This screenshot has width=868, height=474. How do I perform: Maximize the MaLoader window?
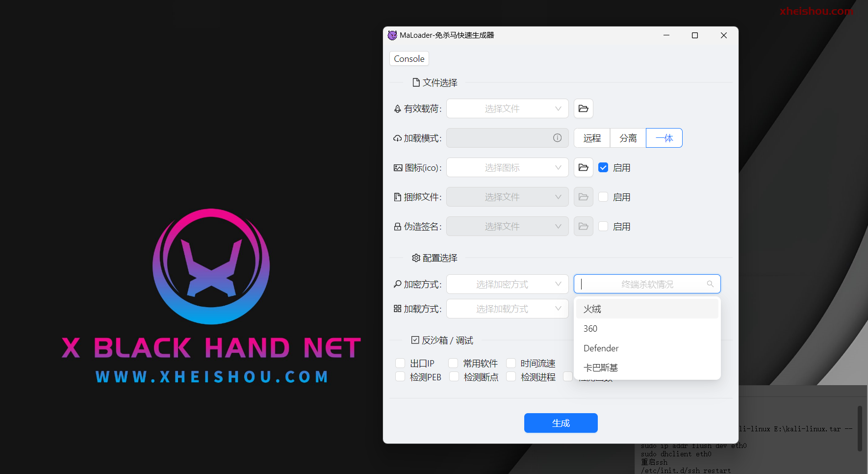694,35
